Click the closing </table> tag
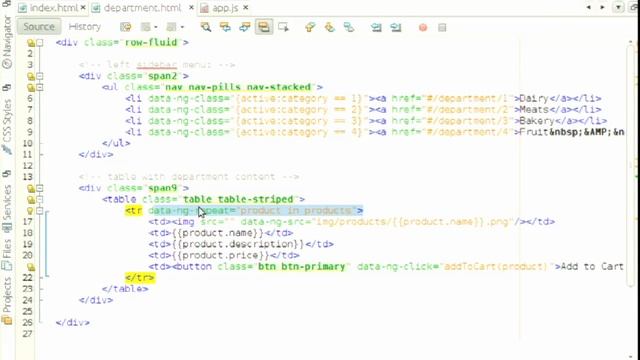This screenshot has width=640, height=360. [x=125, y=289]
